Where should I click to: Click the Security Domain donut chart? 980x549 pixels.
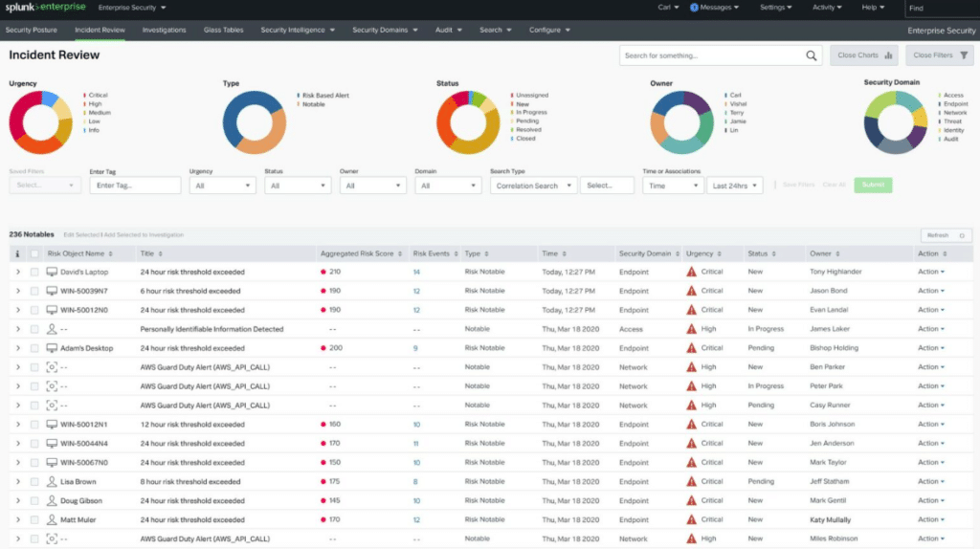[896, 122]
